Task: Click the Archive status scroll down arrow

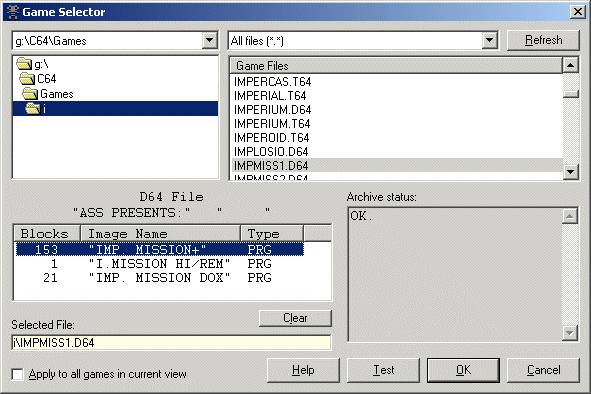Action: point(570,333)
